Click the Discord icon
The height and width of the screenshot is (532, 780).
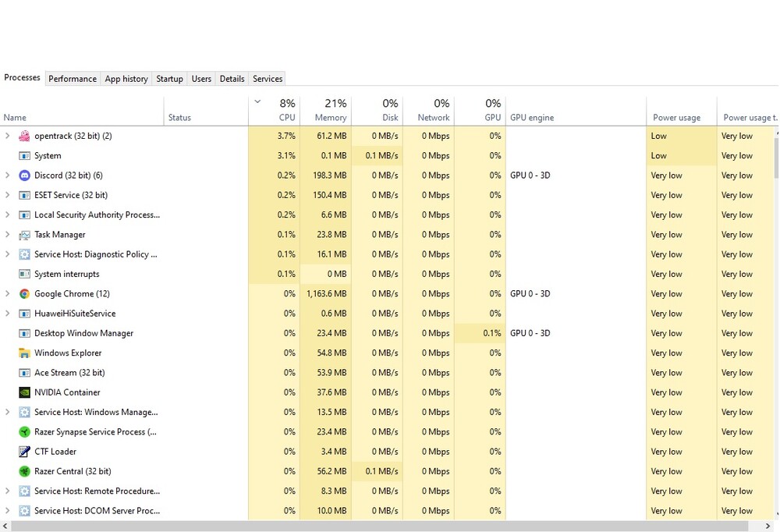pos(24,176)
